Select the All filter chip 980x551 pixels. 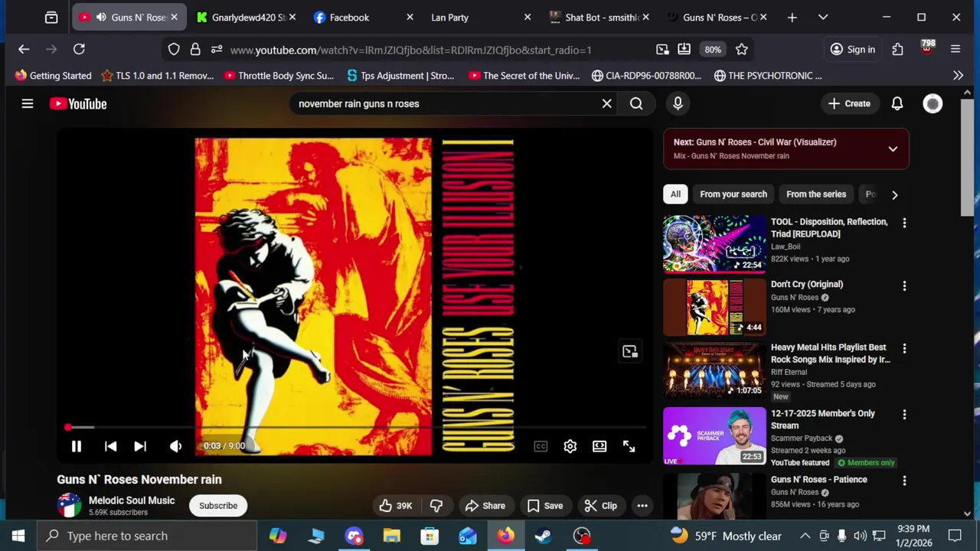tap(675, 194)
